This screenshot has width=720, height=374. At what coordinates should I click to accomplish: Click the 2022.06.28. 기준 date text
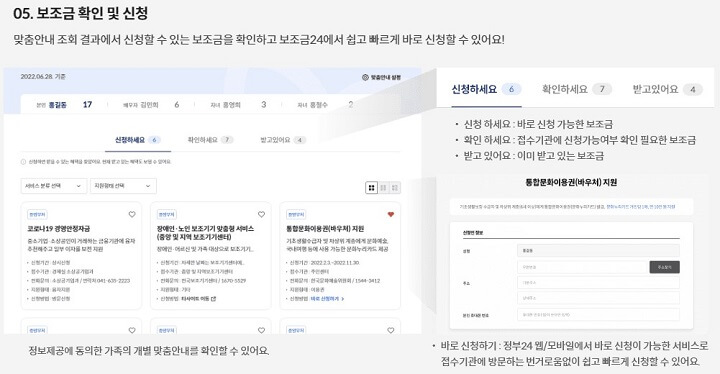[x=43, y=77]
